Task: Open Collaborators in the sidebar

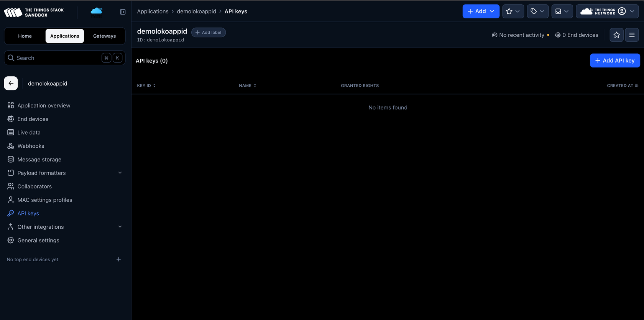Action: [x=65, y=186]
